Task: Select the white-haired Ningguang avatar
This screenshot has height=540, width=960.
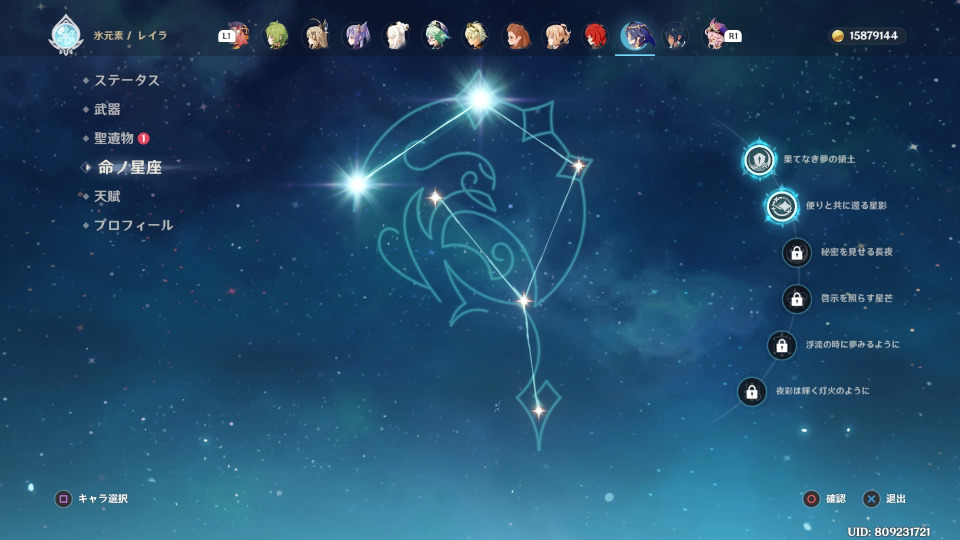Action: [396, 36]
